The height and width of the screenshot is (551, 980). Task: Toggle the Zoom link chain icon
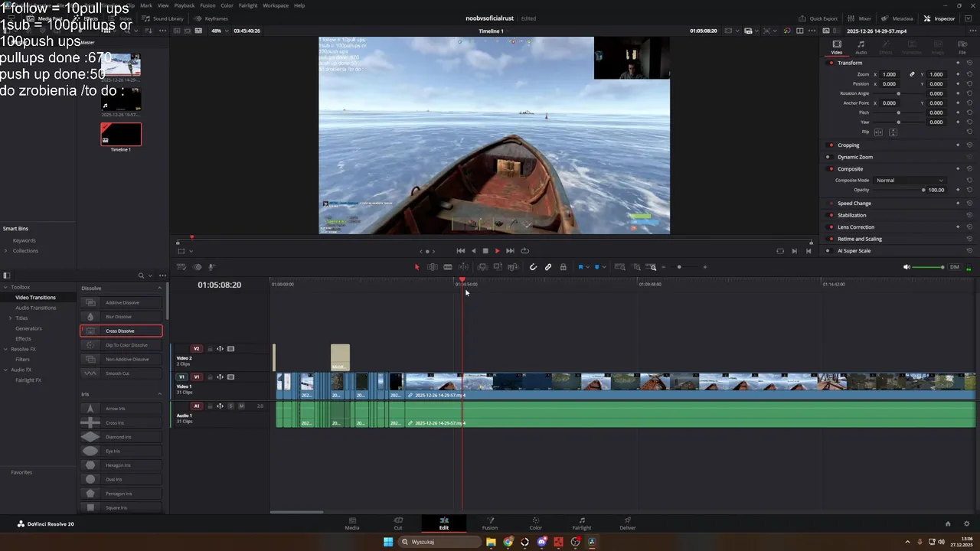pyautogui.click(x=912, y=74)
